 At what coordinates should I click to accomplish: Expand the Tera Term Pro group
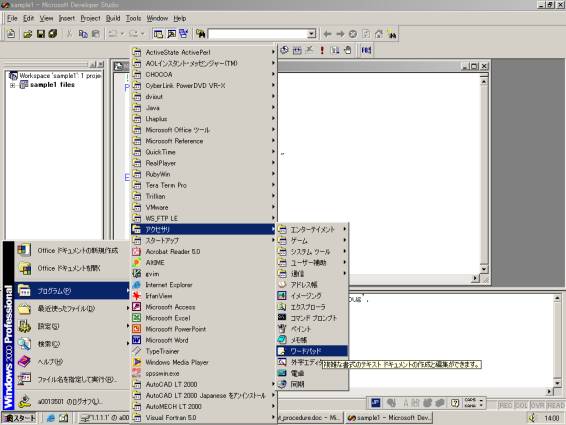click(203, 185)
